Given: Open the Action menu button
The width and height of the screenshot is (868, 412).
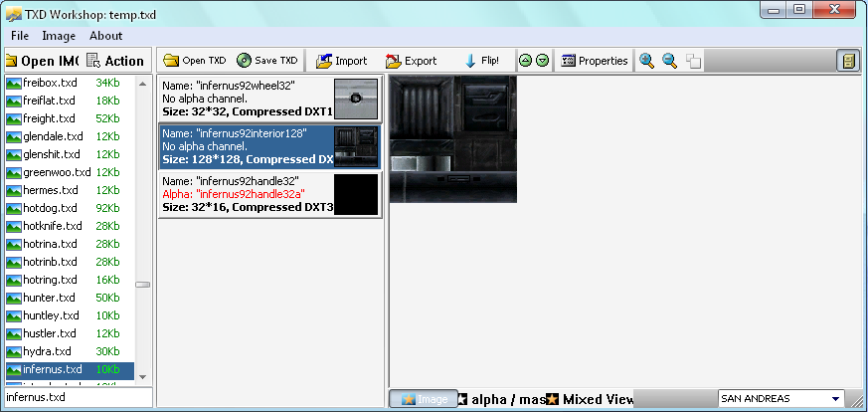Looking at the screenshot, I should tap(115, 61).
